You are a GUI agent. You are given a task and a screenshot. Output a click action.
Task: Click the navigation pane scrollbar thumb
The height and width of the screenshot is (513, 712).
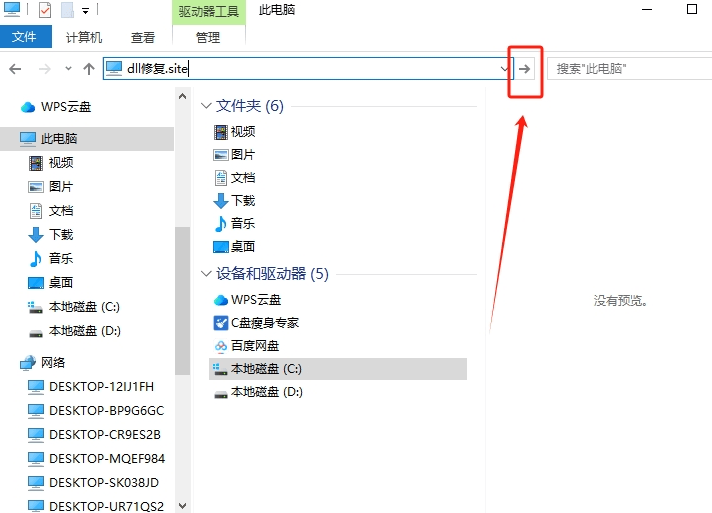pos(183,301)
